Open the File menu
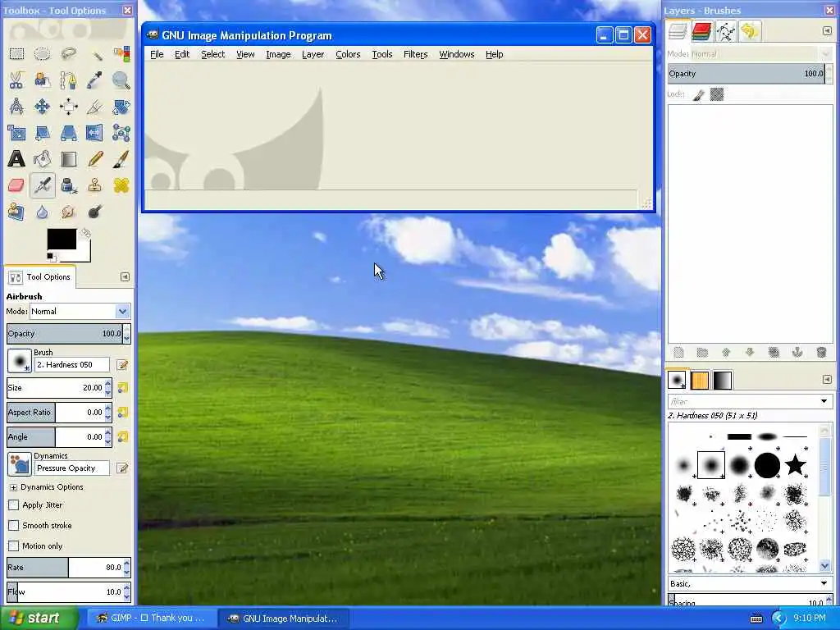Image resolution: width=840 pixels, height=630 pixels. point(157,54)
